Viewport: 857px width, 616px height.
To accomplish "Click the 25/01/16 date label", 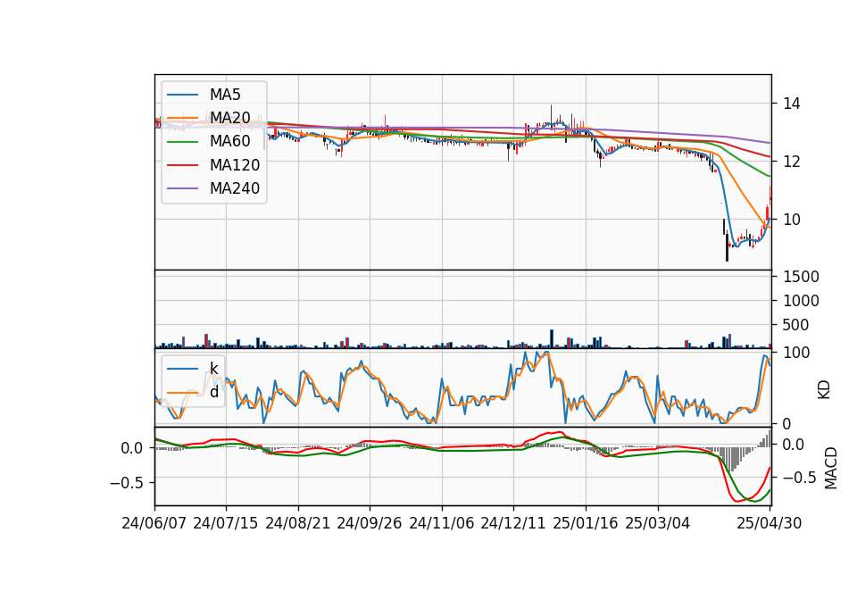I will pos(586,523).
